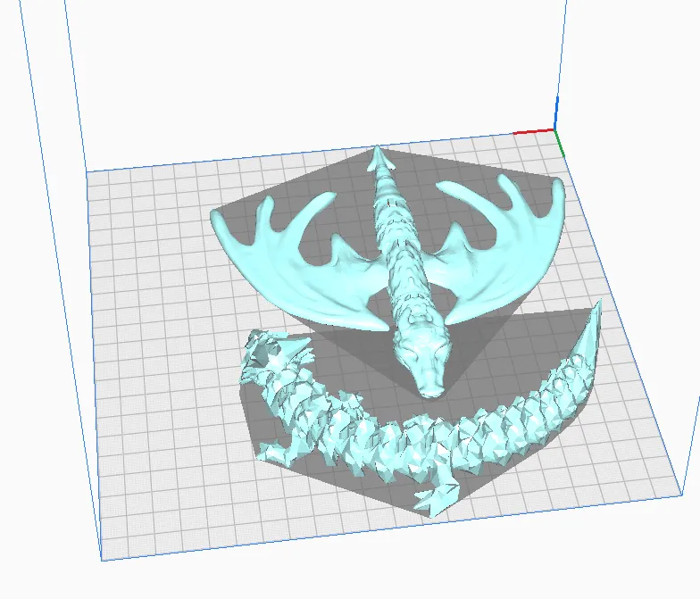This screenshot has height=599, width=700.
Task: Click the winged dragon's segmented spine
Action: click(396, 241)
